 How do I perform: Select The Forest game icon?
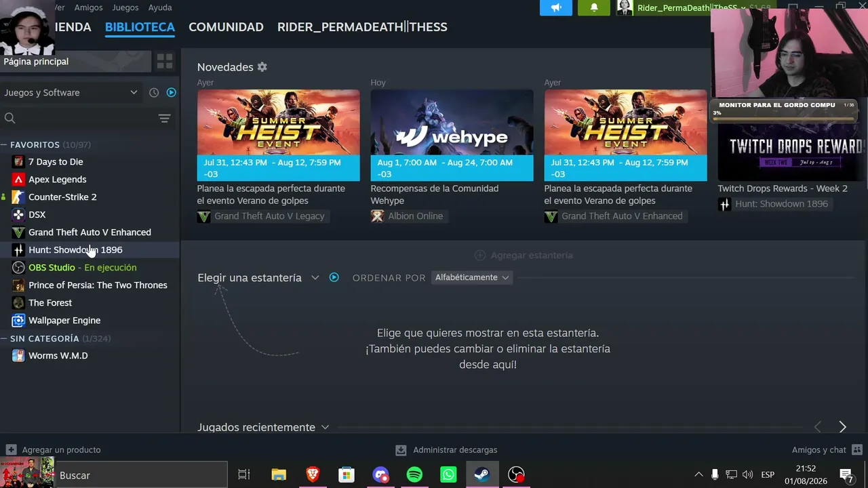[x=18, y=303]
